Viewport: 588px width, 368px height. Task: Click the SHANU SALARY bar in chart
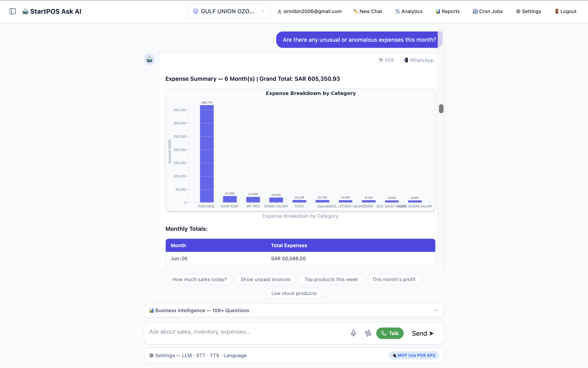[x=276, y=200]
